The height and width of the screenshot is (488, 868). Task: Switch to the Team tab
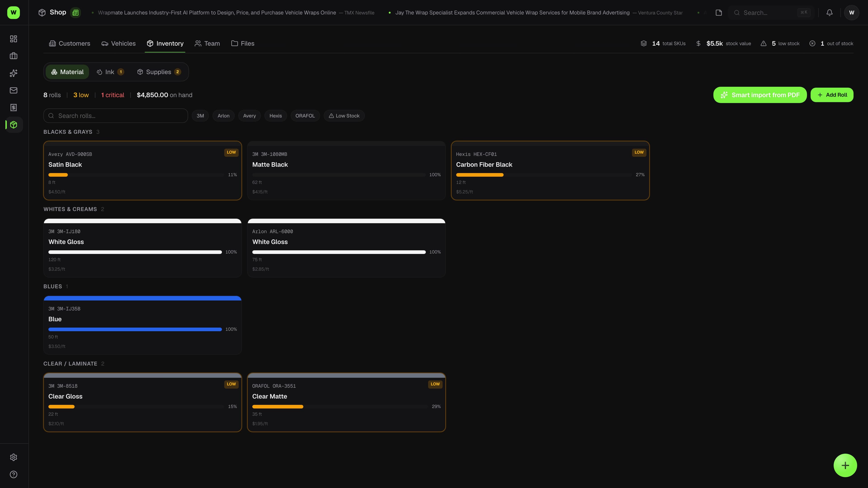point(207,43)
